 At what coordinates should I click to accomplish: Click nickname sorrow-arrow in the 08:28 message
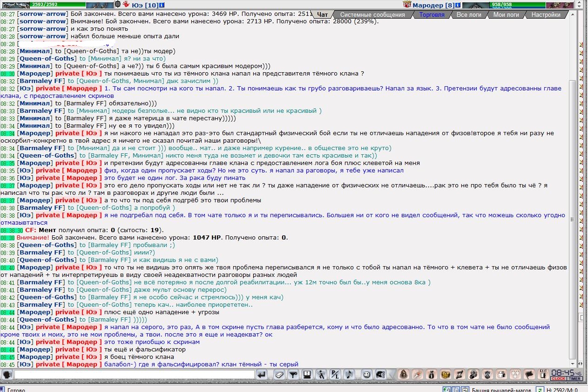tap(42, 36)
